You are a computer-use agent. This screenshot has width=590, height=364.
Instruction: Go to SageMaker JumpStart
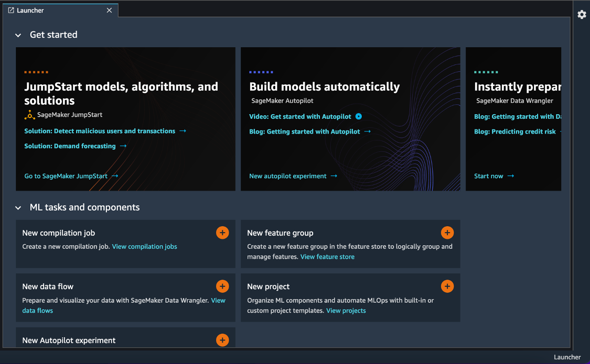pos(66,176)
